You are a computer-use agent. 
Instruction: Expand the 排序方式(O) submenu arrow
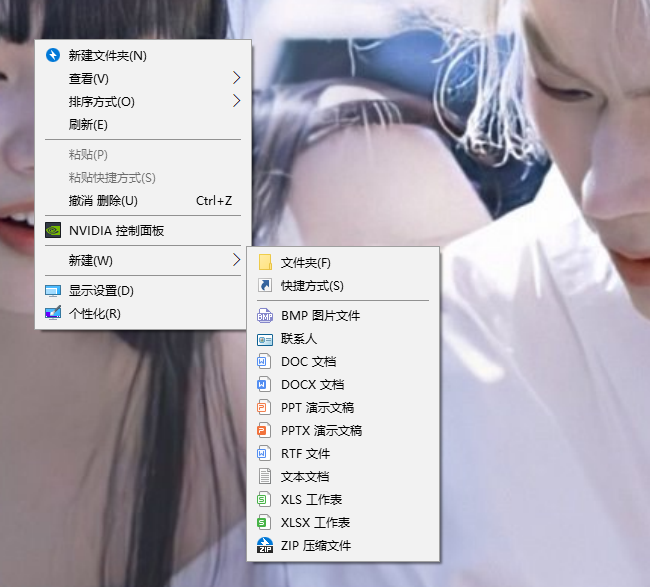(x=236, y=101)
